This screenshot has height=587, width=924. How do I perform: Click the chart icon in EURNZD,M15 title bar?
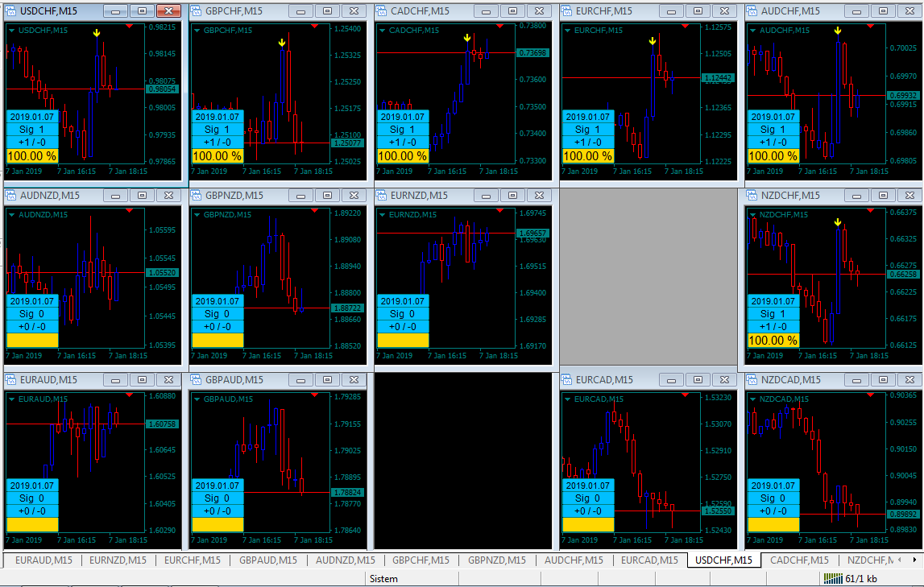pos(381,195)
